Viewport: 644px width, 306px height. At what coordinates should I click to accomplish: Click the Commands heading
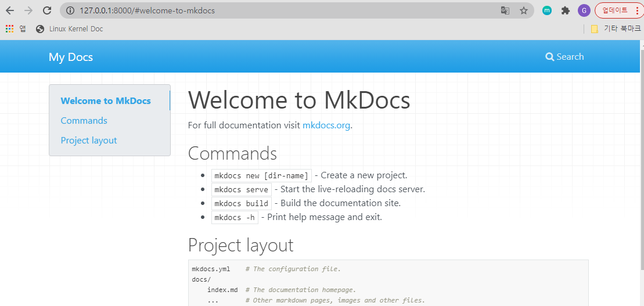pos(232,153)
